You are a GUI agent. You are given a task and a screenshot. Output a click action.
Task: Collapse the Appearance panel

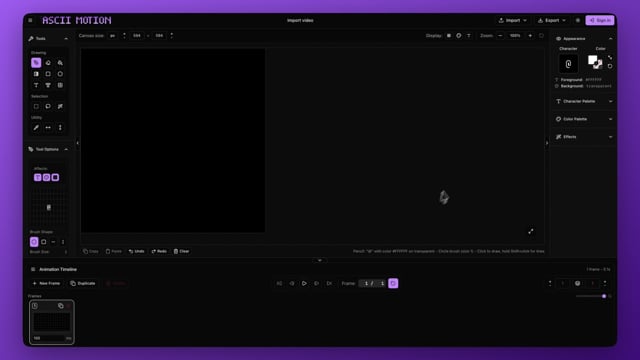(611, 39)
